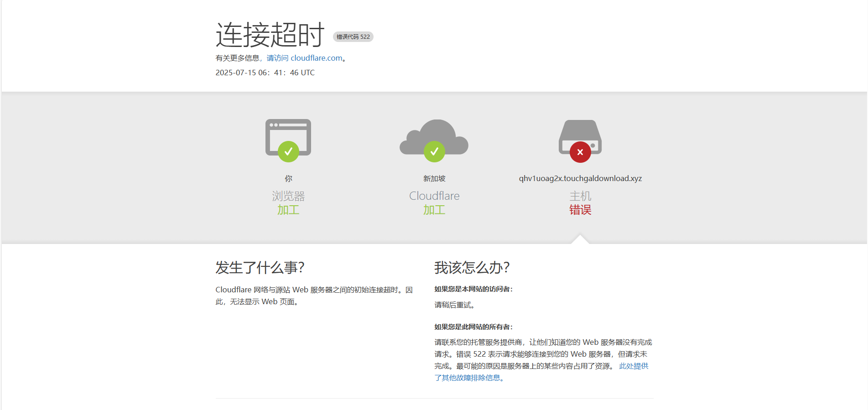Viewport: 868px width, 410px height.
Task: Click the error code 522 badge
Action: (x=353, y=36)
